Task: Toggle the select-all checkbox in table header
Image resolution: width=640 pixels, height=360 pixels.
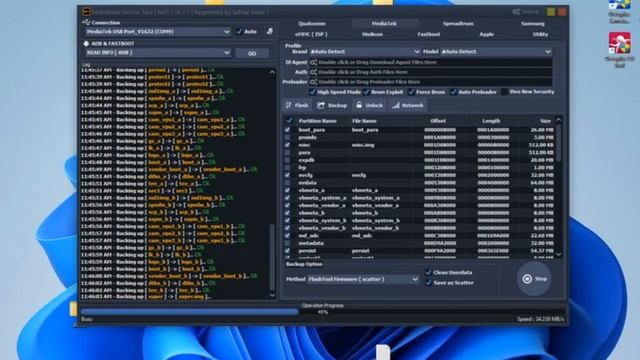Action: 289,121
